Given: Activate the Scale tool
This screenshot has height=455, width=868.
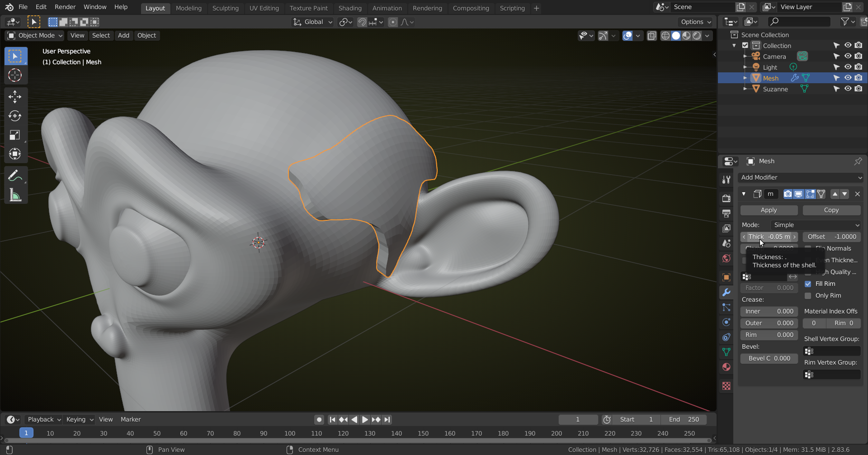Looking at the screenshot, I should click(x=15, y=135).
